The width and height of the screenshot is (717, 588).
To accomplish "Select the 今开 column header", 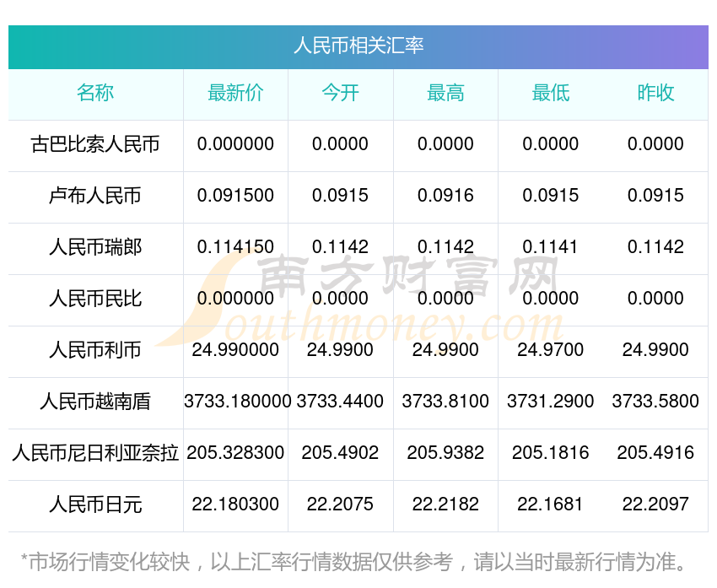I will 340,93.
